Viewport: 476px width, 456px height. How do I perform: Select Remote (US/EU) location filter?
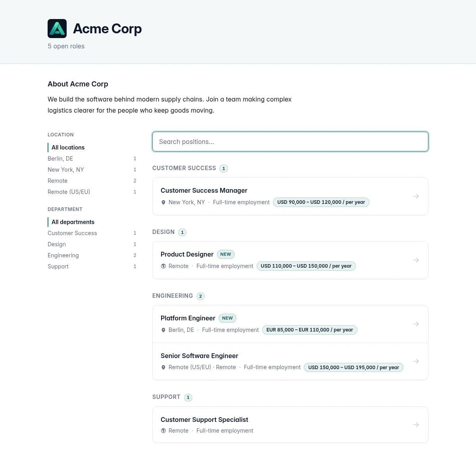pyautogui.click(x=92, y=192)
